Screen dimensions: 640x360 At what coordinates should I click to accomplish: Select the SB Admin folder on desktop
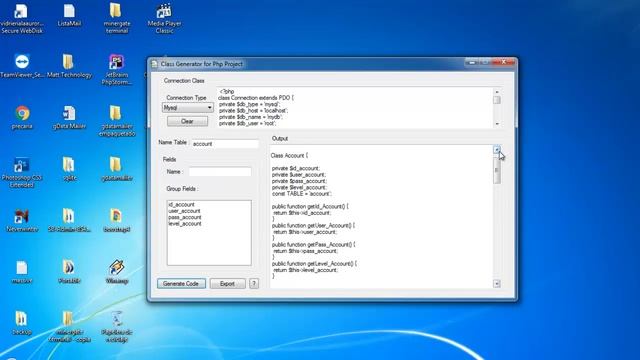tap(69, 220)
